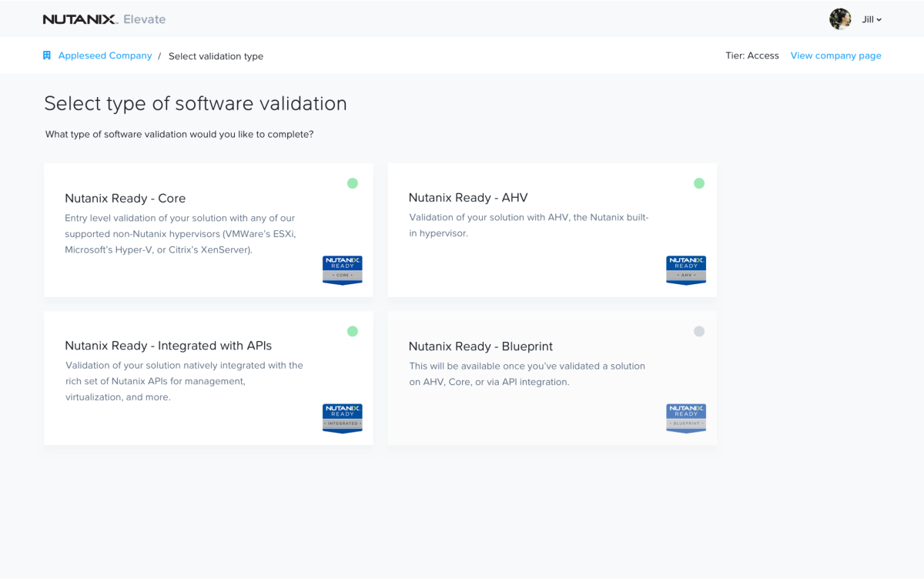Select the Nutanix Ready - Core card
924x579 pixels.
coord(208,229)
